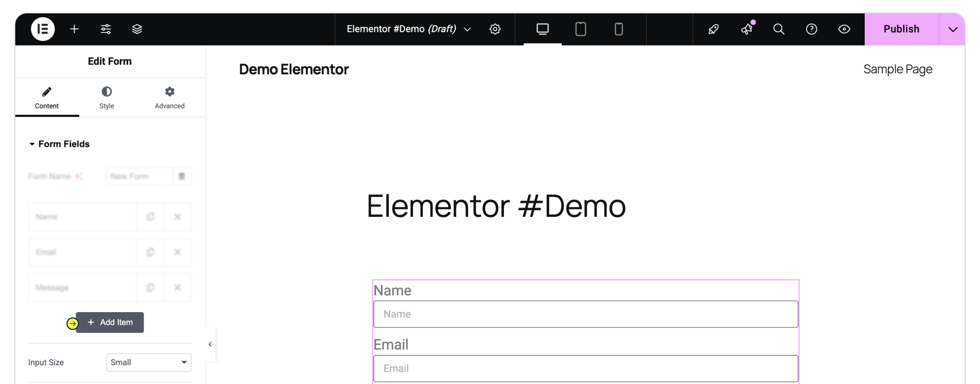Click the Edit Form panel title
980x384 pixels.
click(x=110, y=61)
